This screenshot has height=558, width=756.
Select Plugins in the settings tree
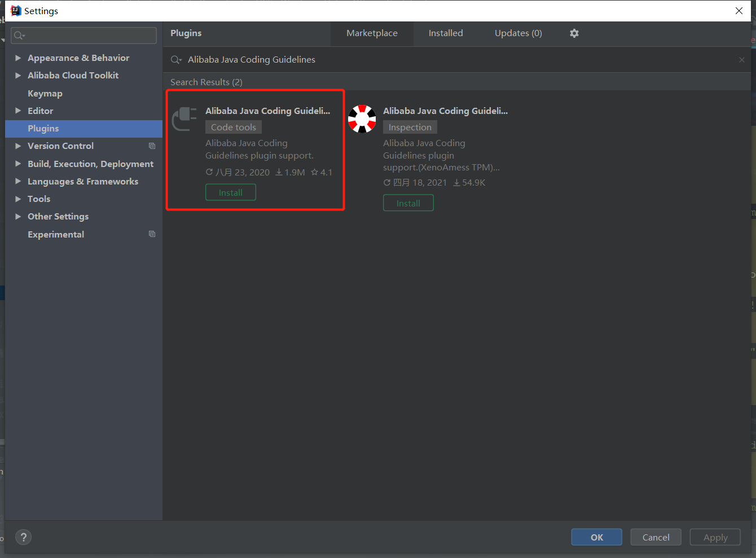(x=83, y=129)
